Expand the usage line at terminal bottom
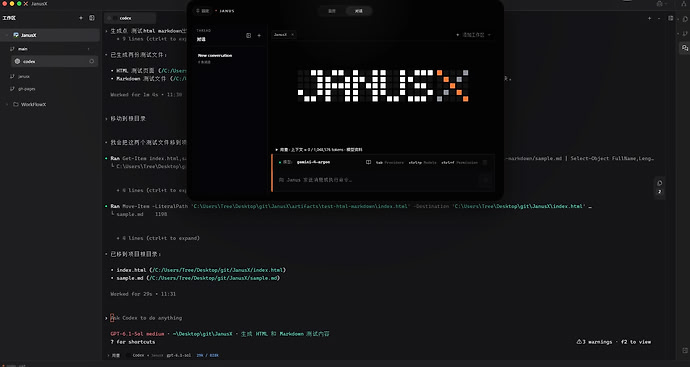Screen dimensions: 690x367 coord(114,355)
